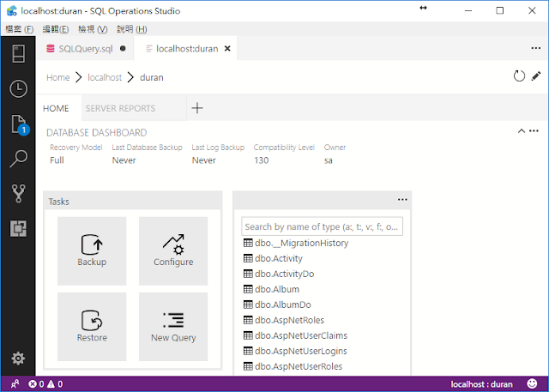Open the 編輯(E) menu
This screenshot has height=392, width=549.
(56, 29)
